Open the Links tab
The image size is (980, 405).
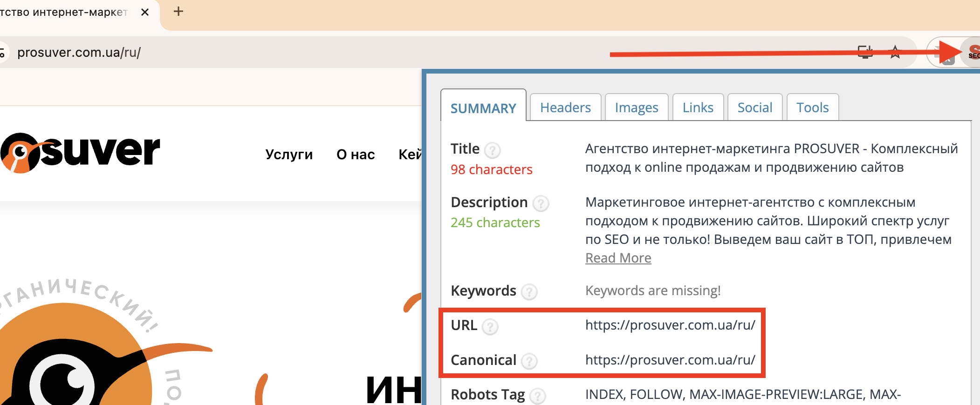(698, 108)
